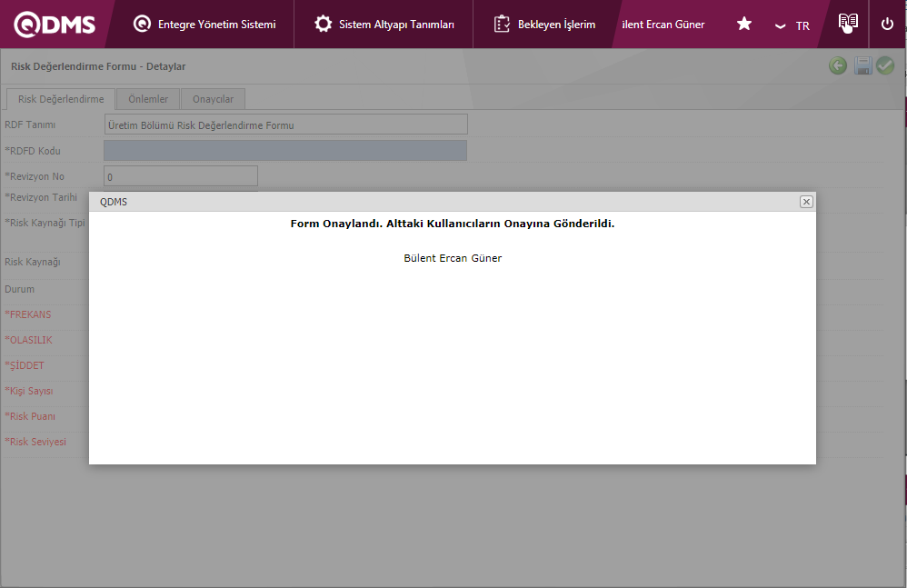
Task: Click the floppy disk save icon
Action: [x=862, y=65]
